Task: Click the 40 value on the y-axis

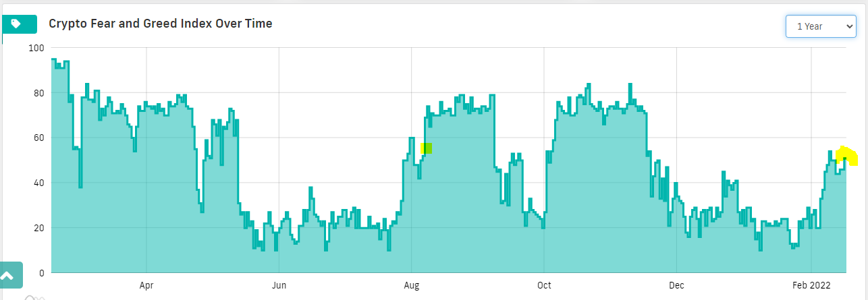Action: click(39, 183)
